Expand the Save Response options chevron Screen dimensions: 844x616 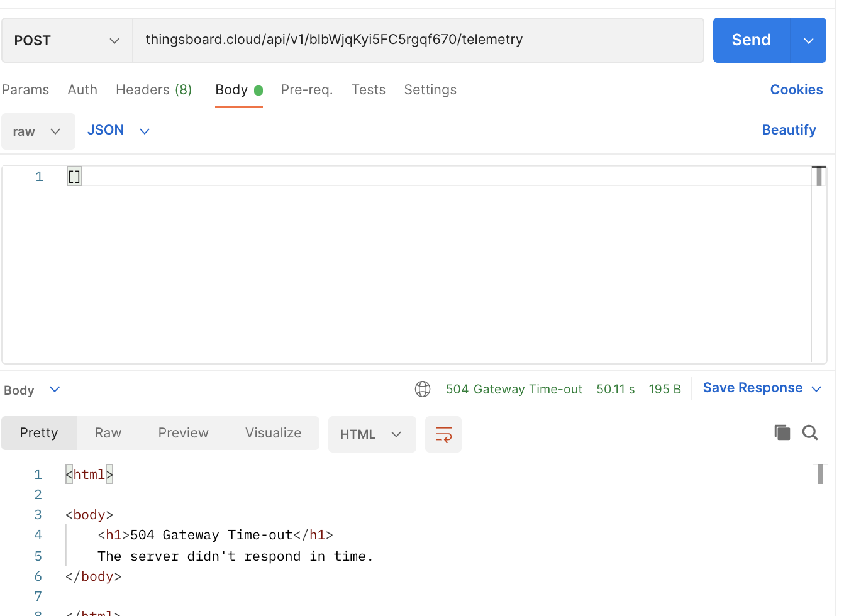point(816,388)
